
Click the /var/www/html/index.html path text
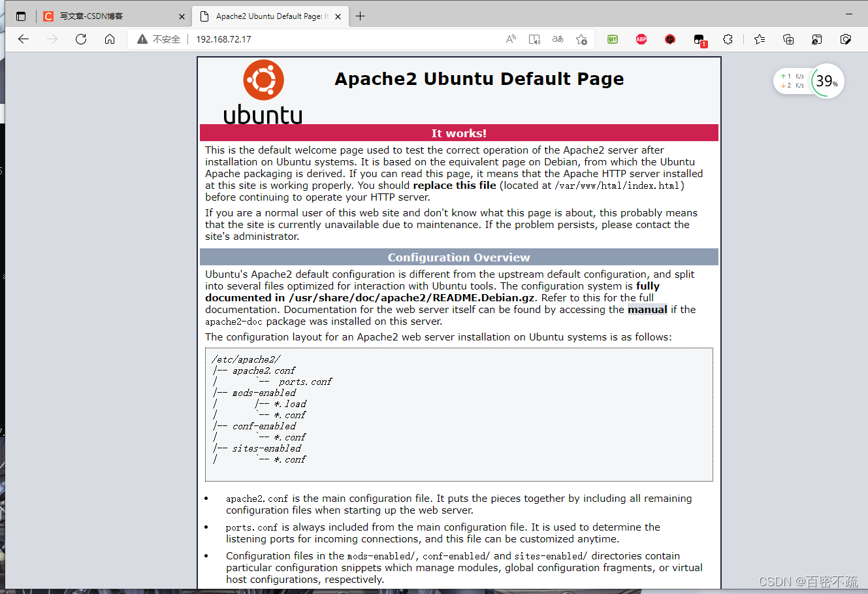pos(617,186)
